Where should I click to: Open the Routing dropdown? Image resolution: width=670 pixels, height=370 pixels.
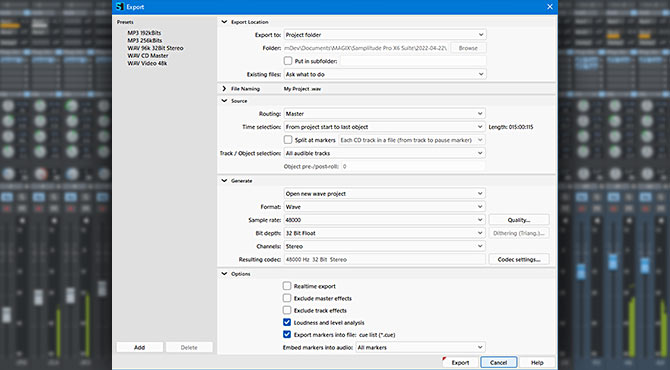(385, 114)
